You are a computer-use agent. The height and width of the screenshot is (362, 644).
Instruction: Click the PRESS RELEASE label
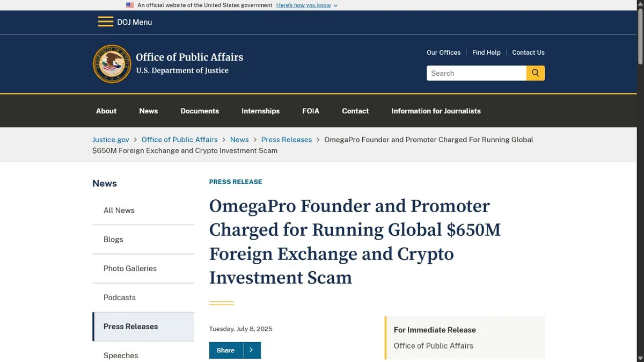[x=236, y=182]
